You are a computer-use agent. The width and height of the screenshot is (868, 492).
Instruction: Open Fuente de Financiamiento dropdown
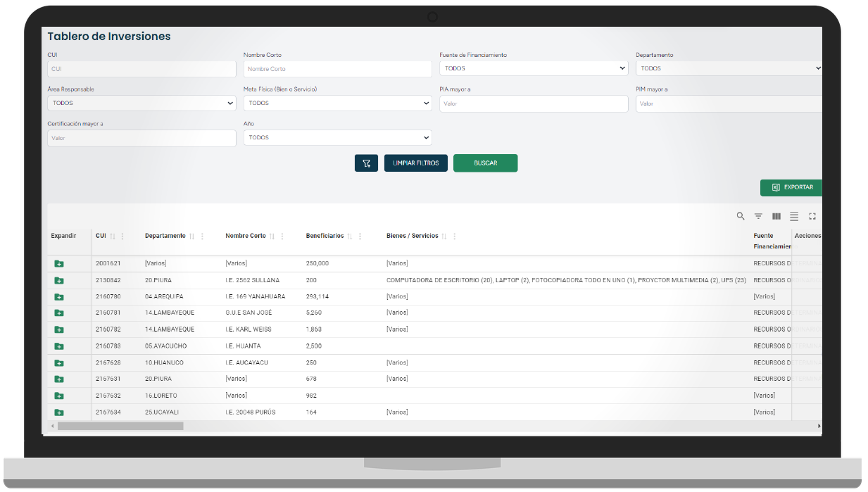coord(533,68)
